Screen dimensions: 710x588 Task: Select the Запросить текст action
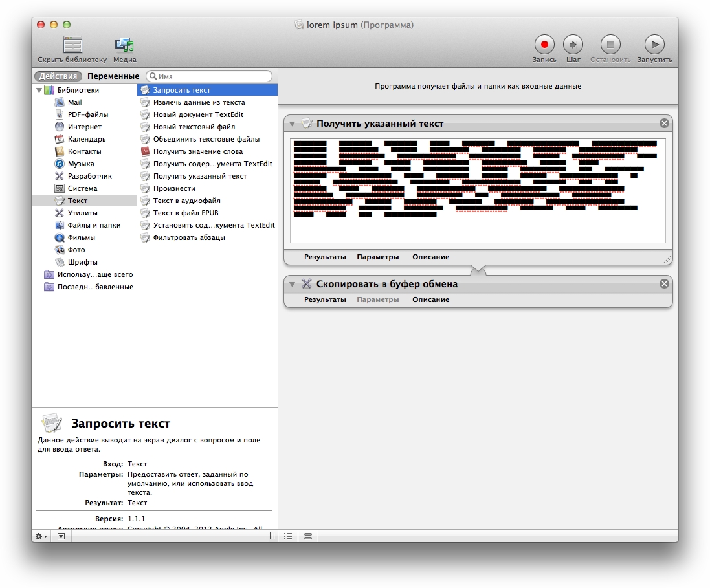click(x=207, y=90)
